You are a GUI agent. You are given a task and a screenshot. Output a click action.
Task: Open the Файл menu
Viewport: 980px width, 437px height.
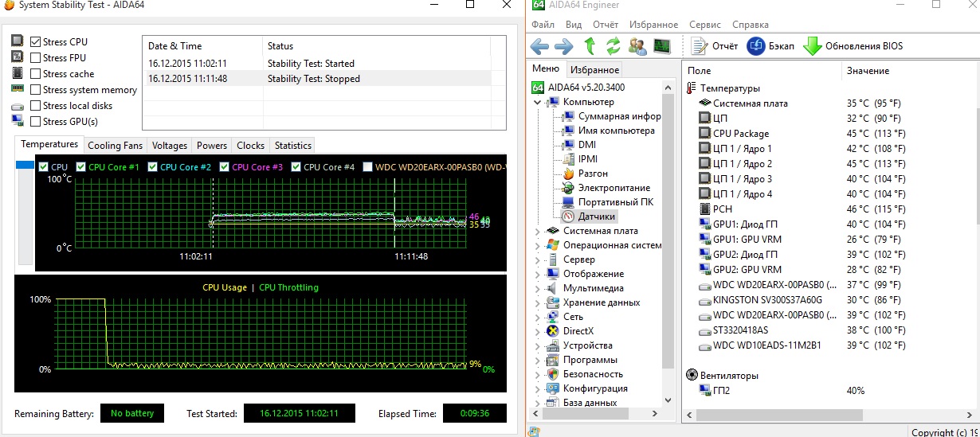(x=543, y=25)
